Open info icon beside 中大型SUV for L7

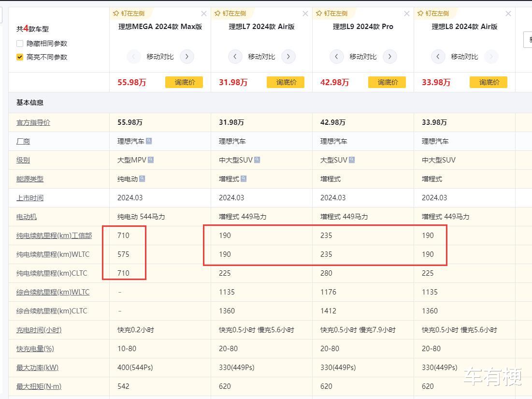[x=257, y=160]
